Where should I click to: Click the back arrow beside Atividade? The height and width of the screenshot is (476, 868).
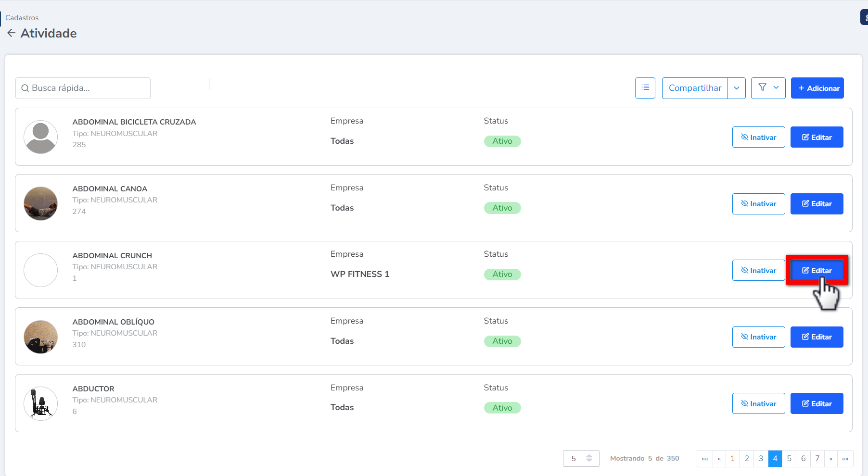pyautogui.click(x=11, y=33)
